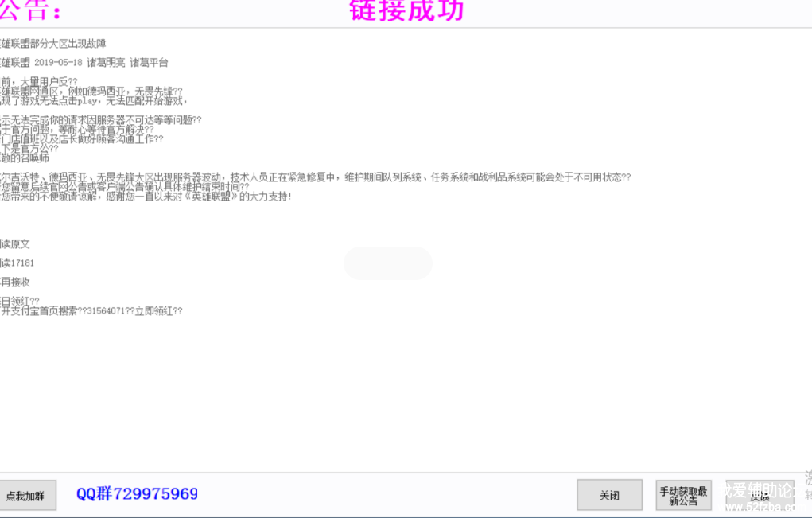Click the 技术人员正在紧急修复中 sentence
This screenshot has height=518, width=812.
pyautogui.click(x=316, y=177)
